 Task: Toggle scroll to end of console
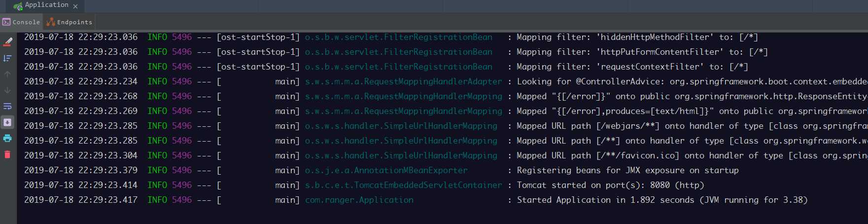click(x=7, y=122)
